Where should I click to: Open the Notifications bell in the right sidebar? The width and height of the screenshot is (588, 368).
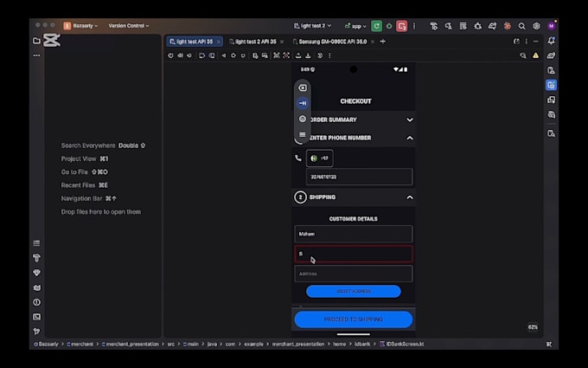pos(552,41)
